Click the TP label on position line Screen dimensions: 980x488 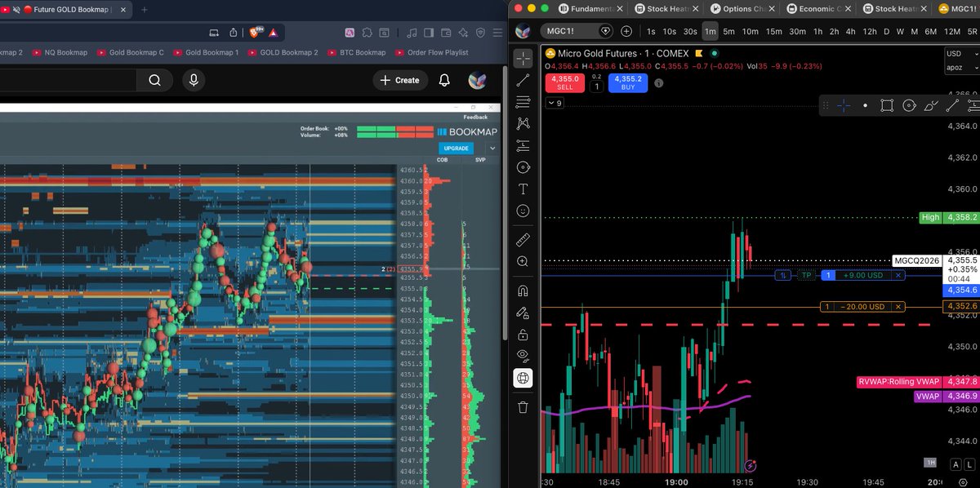807,276
